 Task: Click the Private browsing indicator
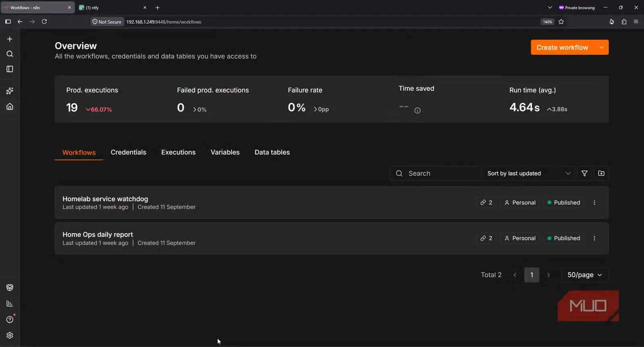[577, 8]
